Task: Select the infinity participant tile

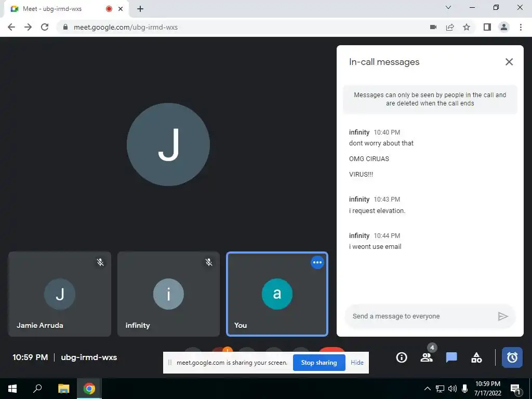Action: (x=168, y=294)
